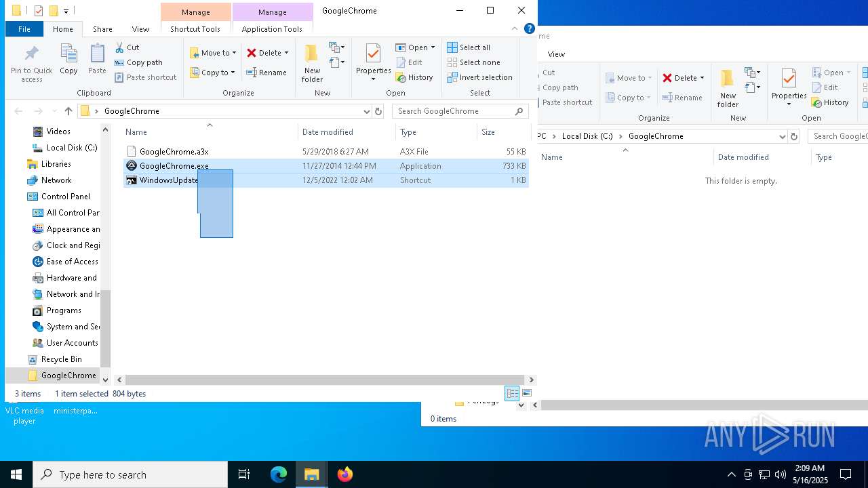Image resolution: width=868 pixels, height=488 pixels.
Task: Select Videos in navigation pane
Action: [58, 131]
